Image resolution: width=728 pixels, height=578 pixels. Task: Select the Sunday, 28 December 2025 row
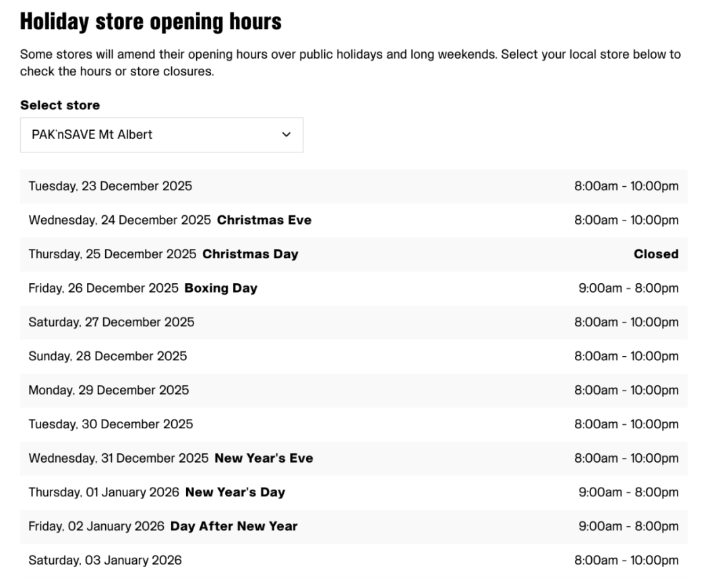point(108,356)
